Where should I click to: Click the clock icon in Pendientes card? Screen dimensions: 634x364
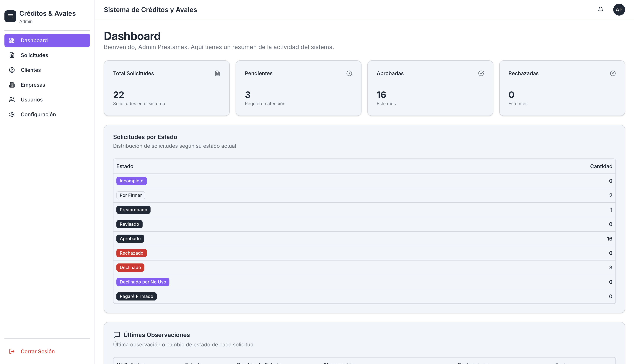tap(349, 73)
